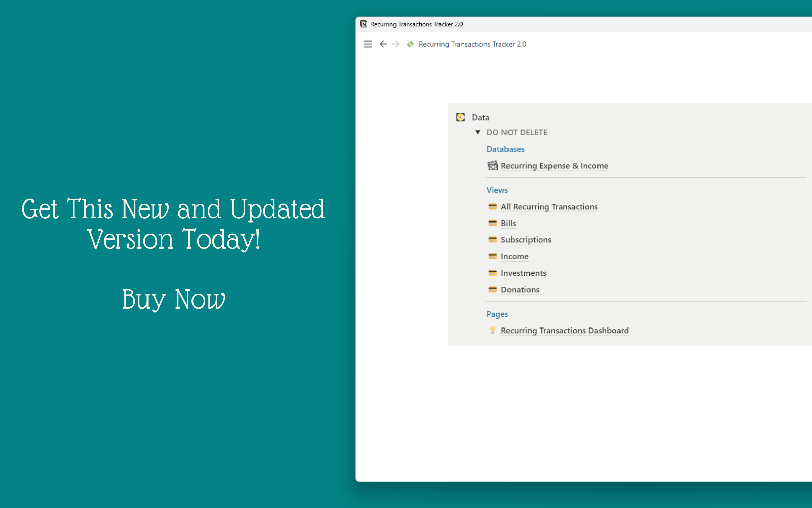Collapse the DO NOT DELETE toggle
This screenshot has height=508, width=812.
pos(478,132)
